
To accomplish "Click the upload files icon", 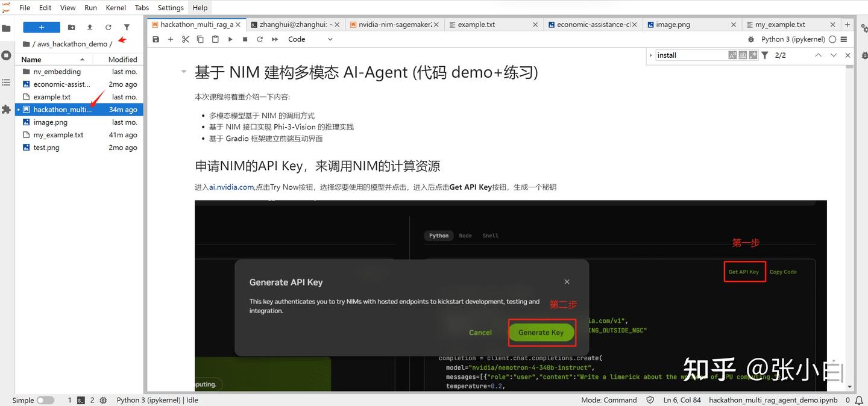I will [90, 27].
